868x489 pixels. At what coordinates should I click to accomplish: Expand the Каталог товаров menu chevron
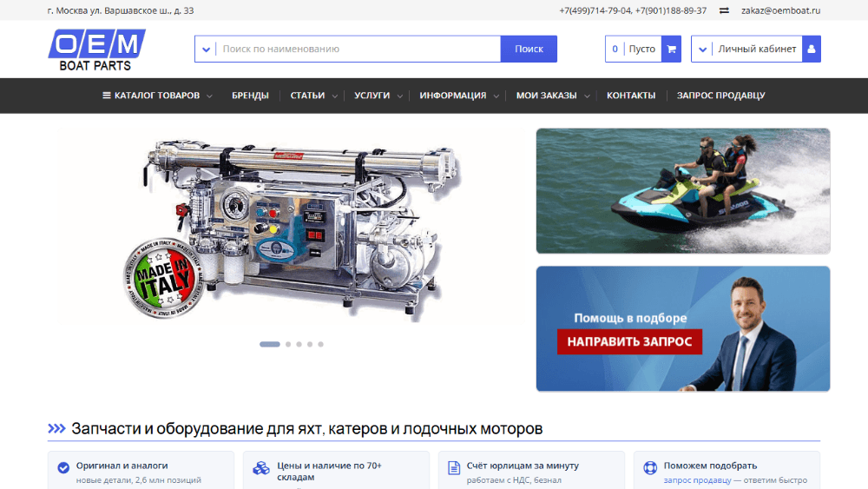[x=210, y=96]
